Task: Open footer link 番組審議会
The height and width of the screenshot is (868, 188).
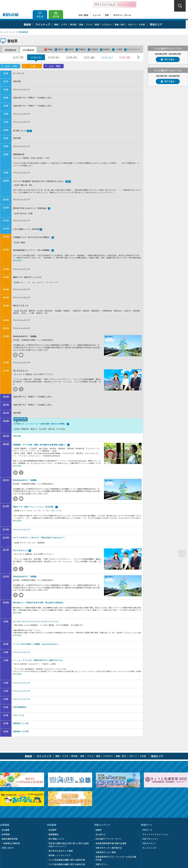Action: pyautogui.click(x=53, y=834)
